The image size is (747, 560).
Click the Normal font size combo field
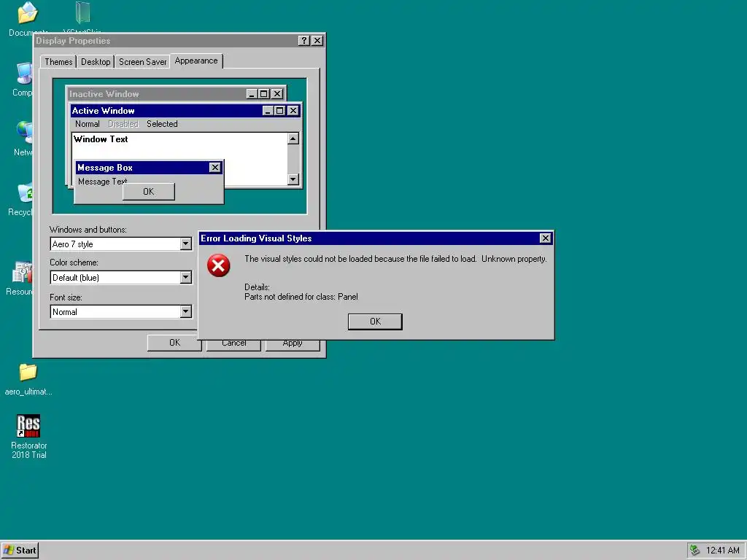121,312
